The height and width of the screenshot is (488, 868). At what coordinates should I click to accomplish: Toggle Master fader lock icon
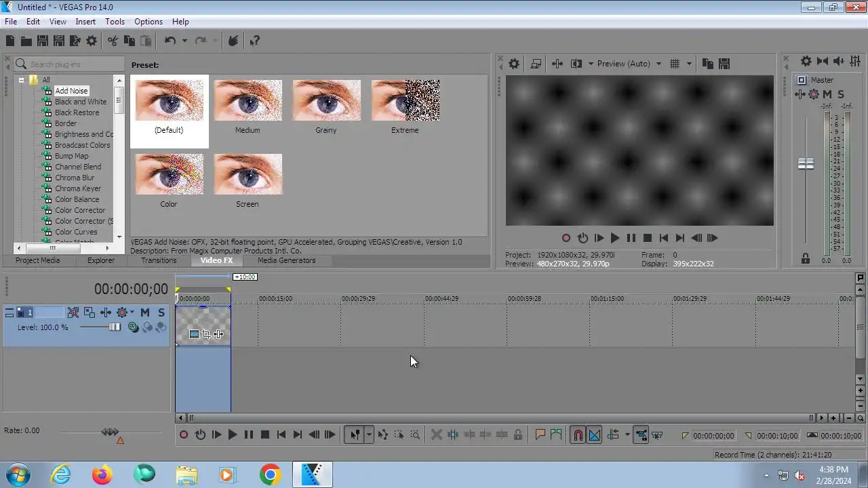[x=806, y=259]
